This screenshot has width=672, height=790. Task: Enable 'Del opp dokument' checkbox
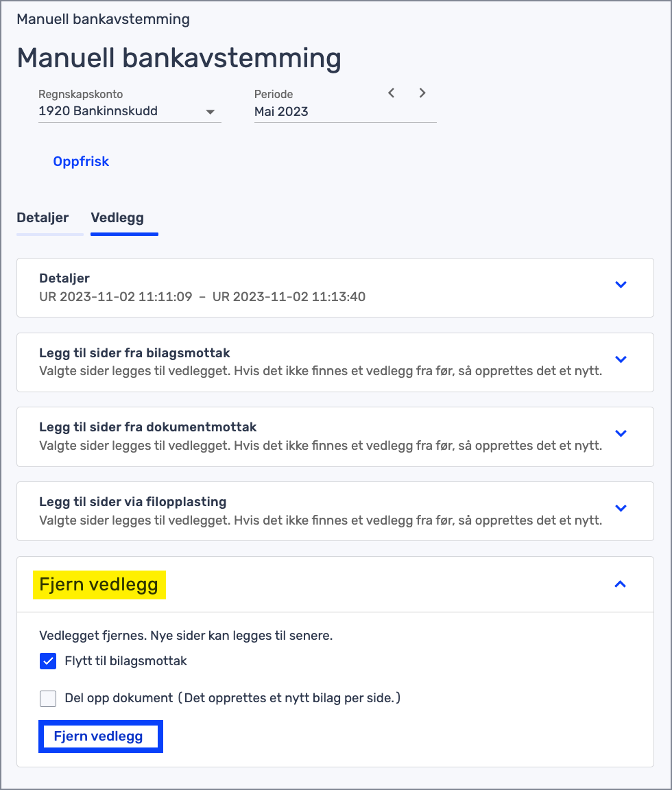point(48,699)
